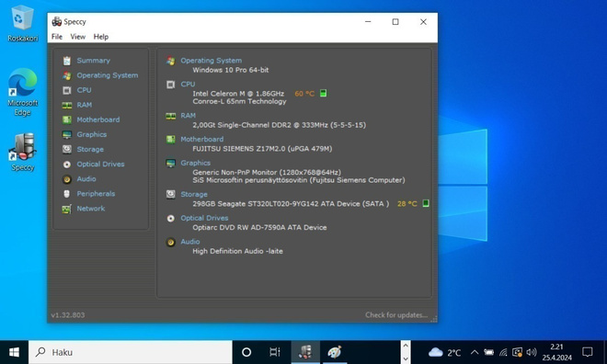Viewport: 607px width, 364px height.
Task: Click the 60 °C CPU temperature value
Action: click(304, 94)
